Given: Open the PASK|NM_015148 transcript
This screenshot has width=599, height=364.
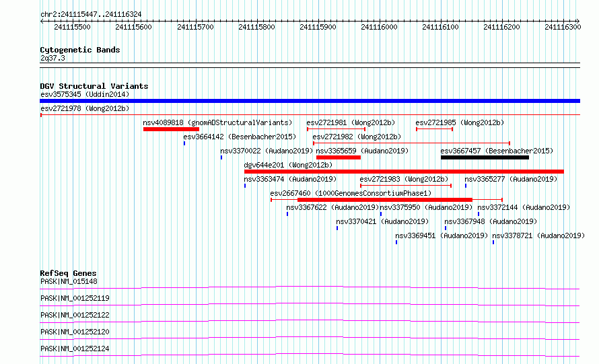Looking at the screenshot, I should click(69, 281).
